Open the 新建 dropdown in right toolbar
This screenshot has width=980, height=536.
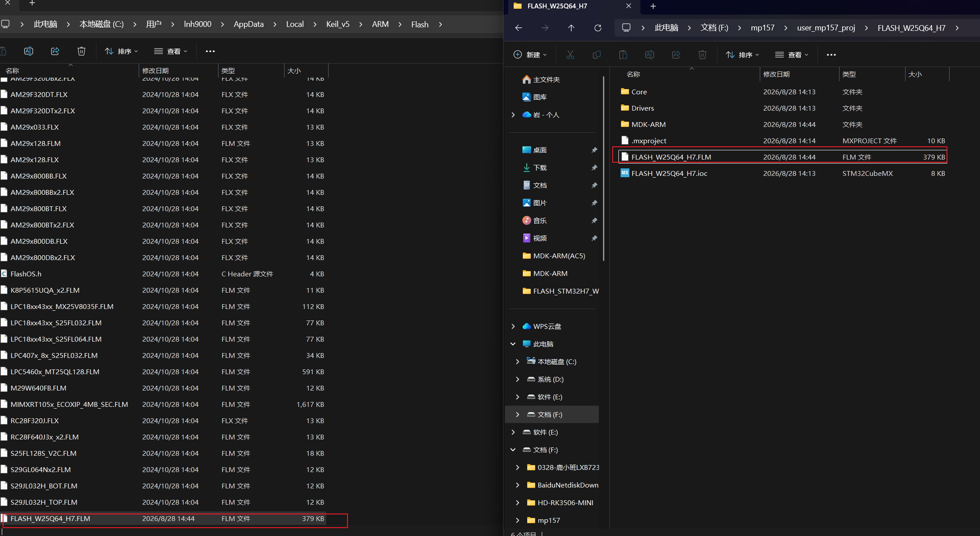pos(530,55)
